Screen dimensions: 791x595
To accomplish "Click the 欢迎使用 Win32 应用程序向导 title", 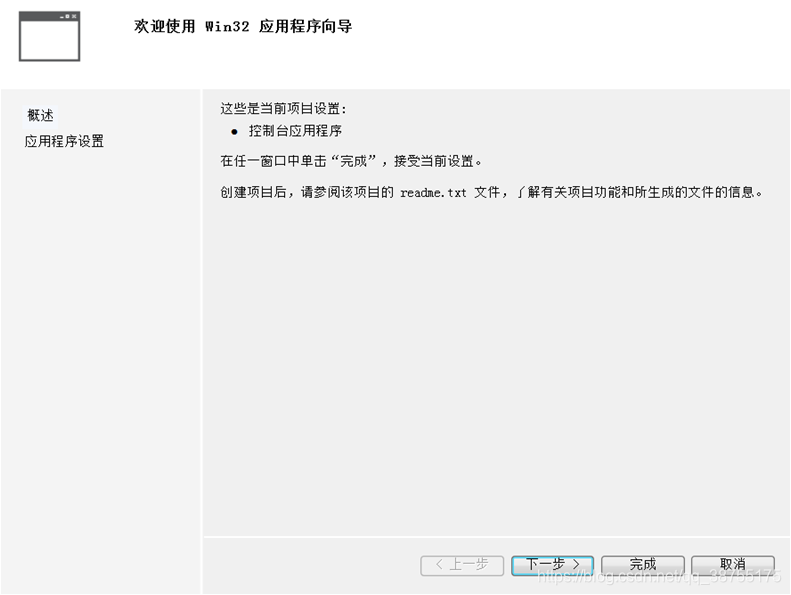I will click(243, 26).
